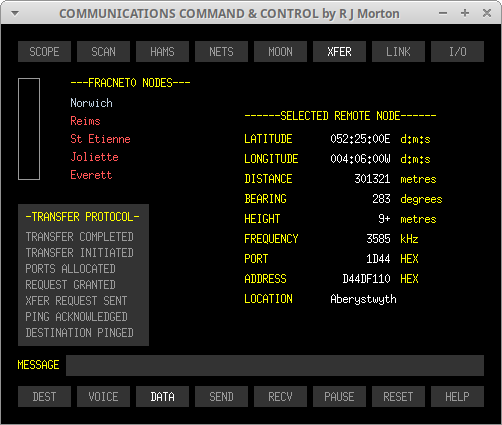This screenshot has width=502, height=425.
Task: Click TRANSFER COMPLETED status line
Action: [80, 237]
